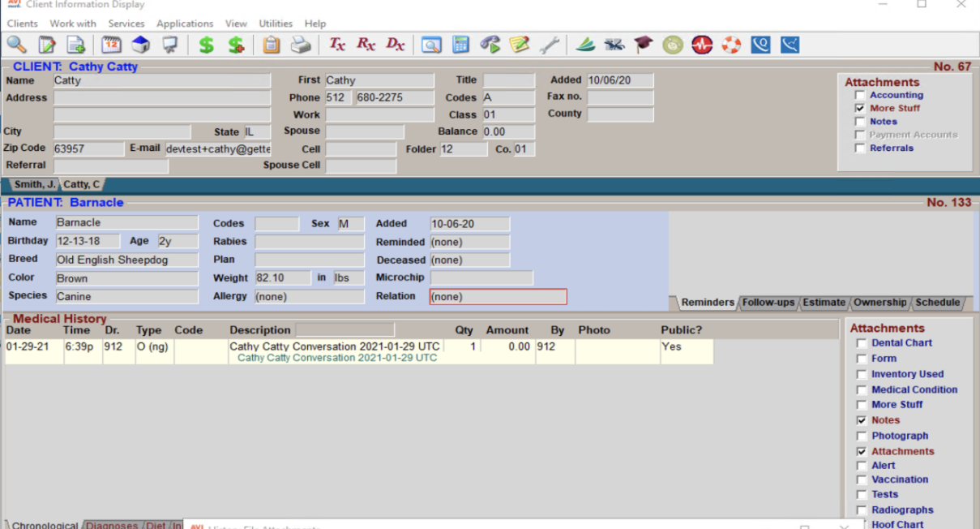Screen dimensions: 980x529
Task: Click the Dx diagnosis icon
Action: click(x=395, y=45)
